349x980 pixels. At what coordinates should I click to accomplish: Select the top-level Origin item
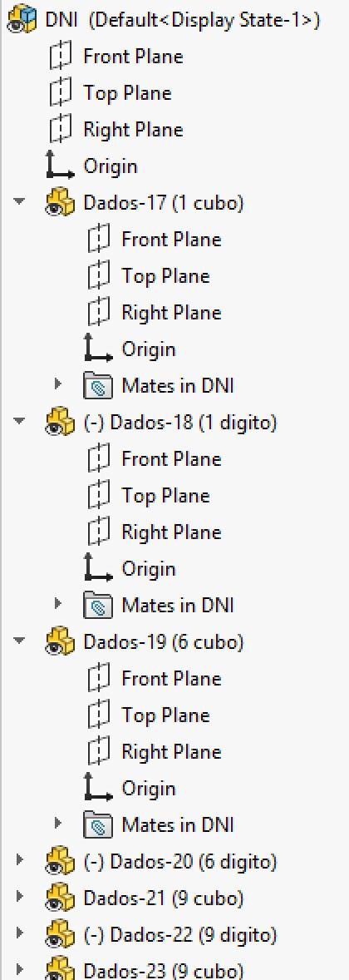point(111,166)
